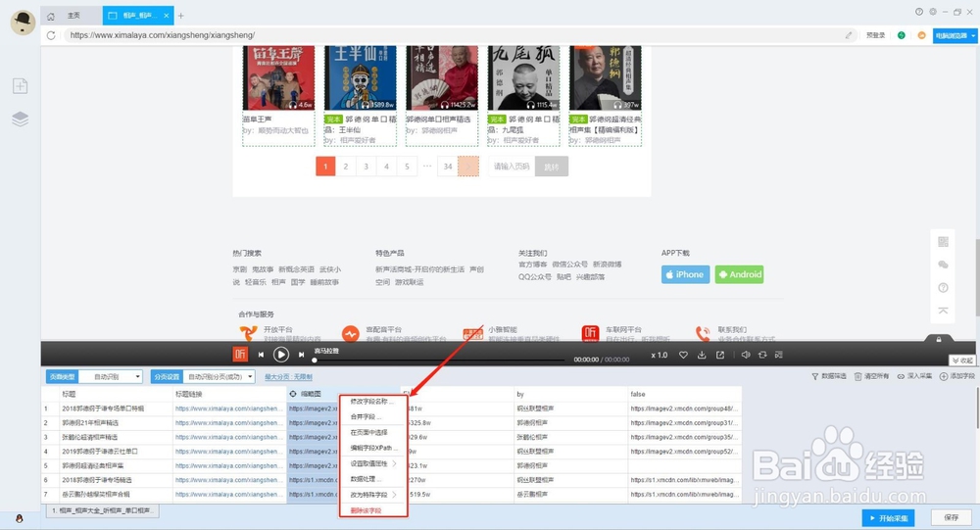The width and height of the screenshot is (980, 530).
Task: Click the QQ penguin icon at bottom left
Action: click(x=19, y=518)
